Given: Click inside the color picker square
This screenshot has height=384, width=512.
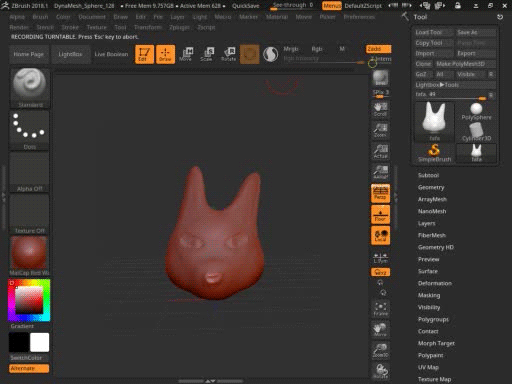Looking at the screenshot, I should [29, 300].
